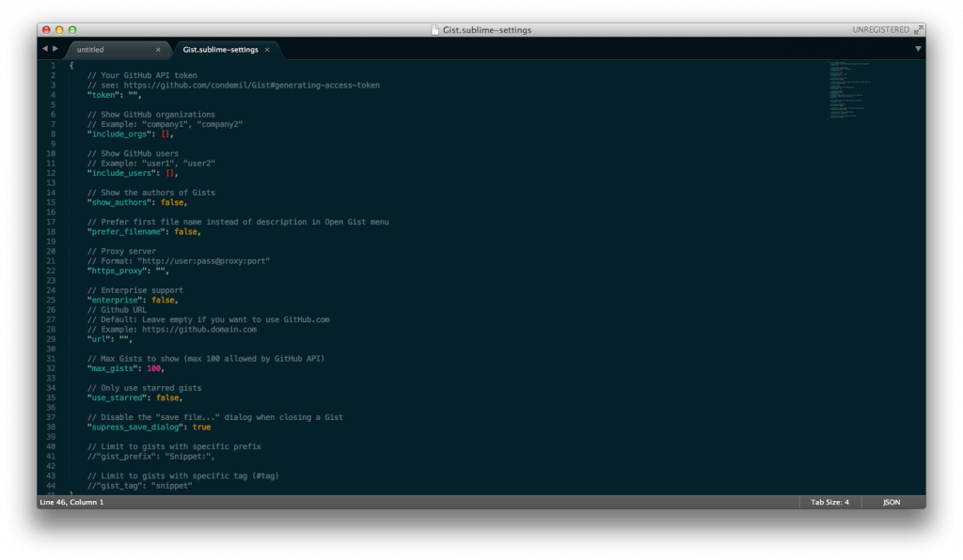
Task: Click the opening brace on line 1
Action: tap(71, 66)
